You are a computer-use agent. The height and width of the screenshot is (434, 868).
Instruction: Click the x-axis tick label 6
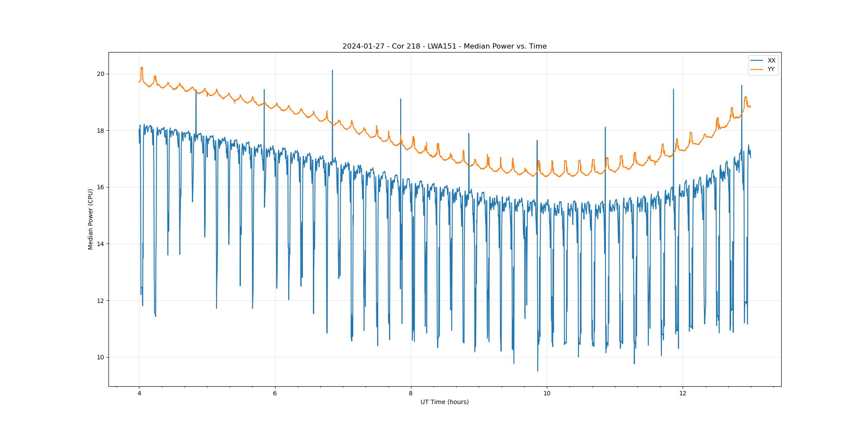(x=275, y=394)
